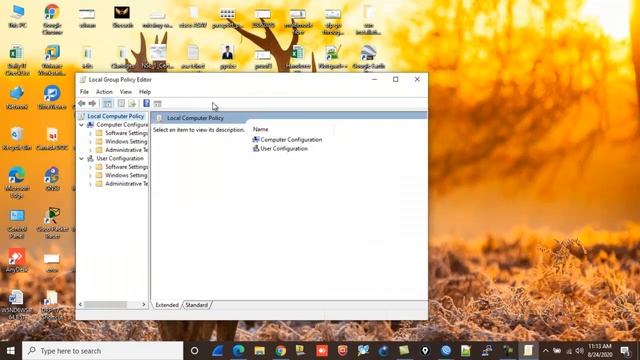Switch to the Standard tab
This screenshot has height=360, width=640.
pyautogui.click(x=197, y=305)
